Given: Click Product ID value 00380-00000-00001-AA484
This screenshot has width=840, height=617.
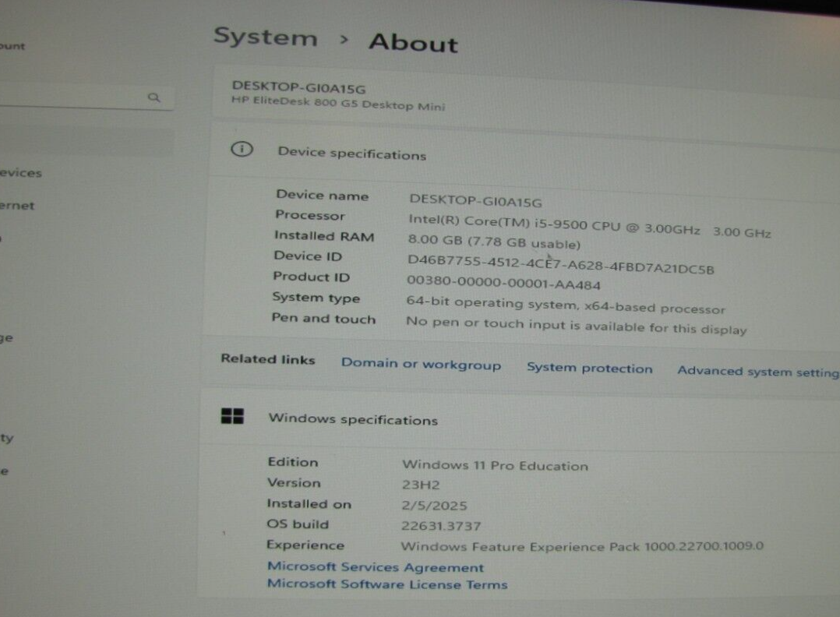Looking at the screenshot, I should pyautogui.click(x=503, y=282).
